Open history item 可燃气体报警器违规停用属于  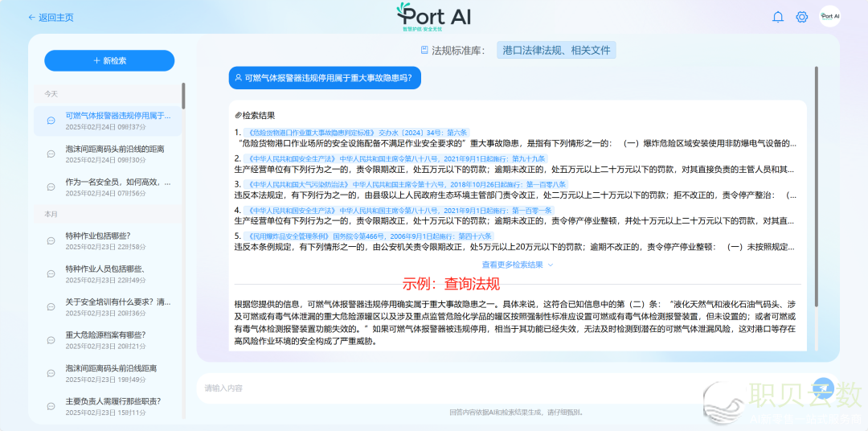[117, 116]
